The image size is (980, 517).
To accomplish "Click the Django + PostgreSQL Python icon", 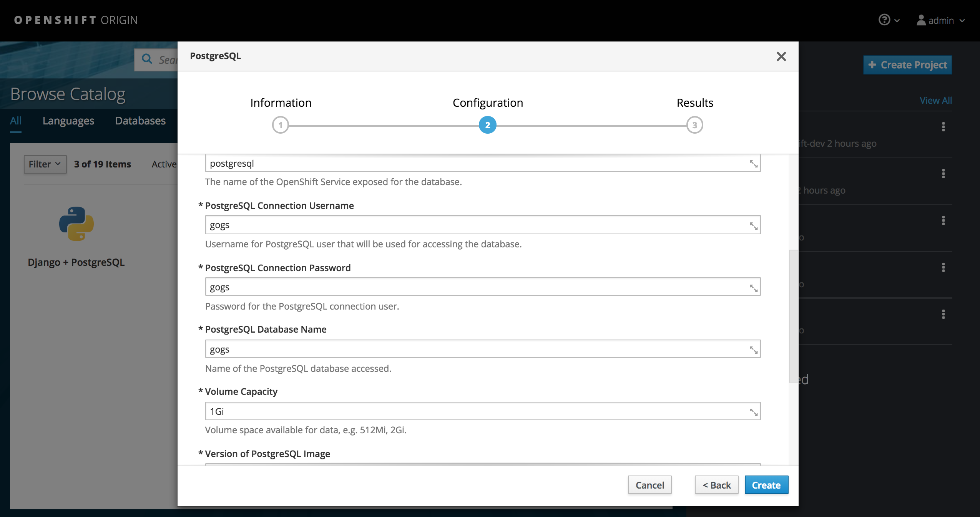I will (x=76, y=224).
